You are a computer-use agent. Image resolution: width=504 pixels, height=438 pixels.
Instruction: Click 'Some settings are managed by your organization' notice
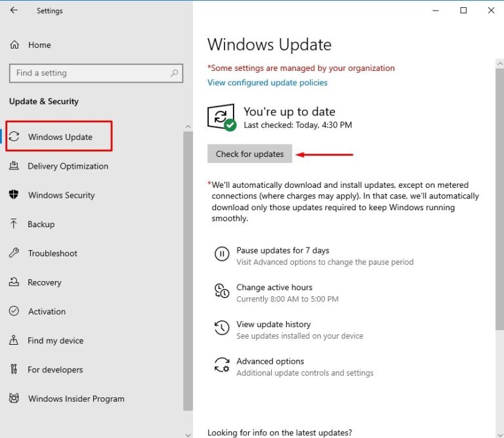[x=301, y=68]
